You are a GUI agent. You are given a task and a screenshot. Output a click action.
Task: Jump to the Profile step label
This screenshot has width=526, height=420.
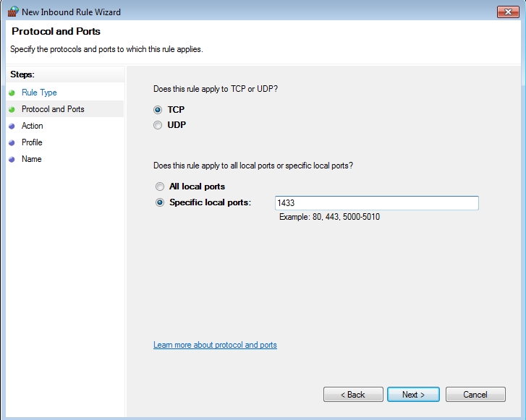(x=32, y=142)
